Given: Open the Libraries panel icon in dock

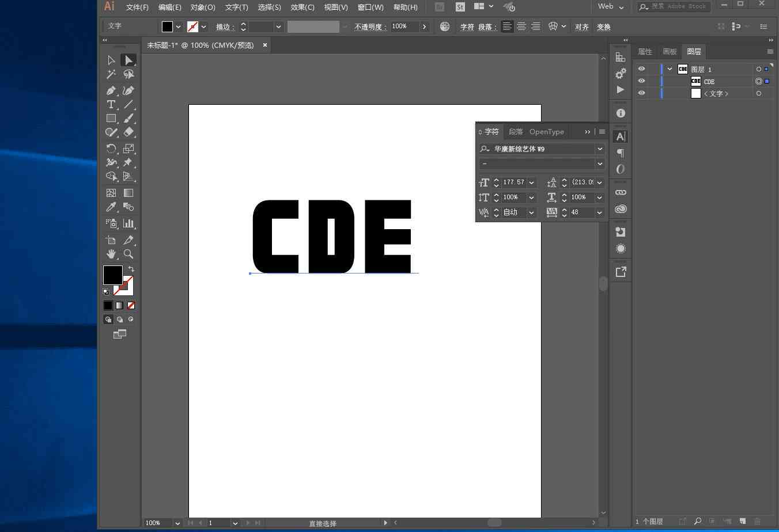Looking at the screenshot, I should tap(621, 209).
